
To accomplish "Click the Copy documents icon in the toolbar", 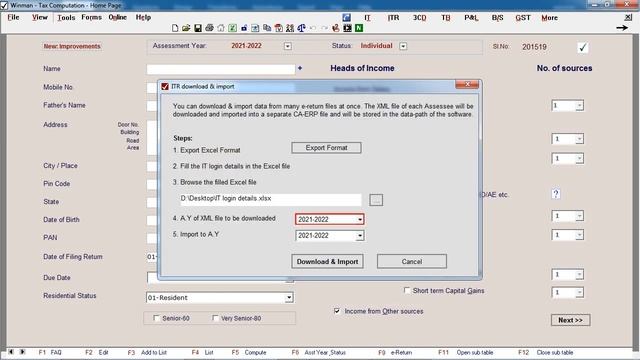I will click(x=267, y=28).
